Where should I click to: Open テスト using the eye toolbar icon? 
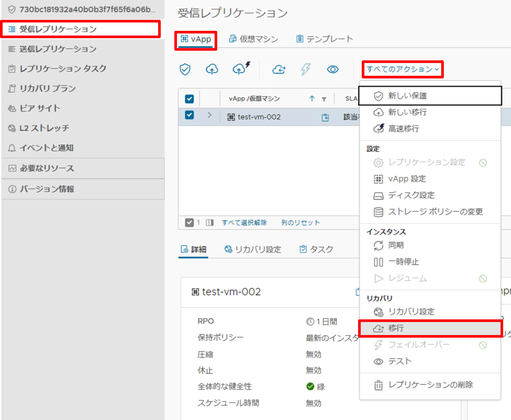tap(332, 69)
